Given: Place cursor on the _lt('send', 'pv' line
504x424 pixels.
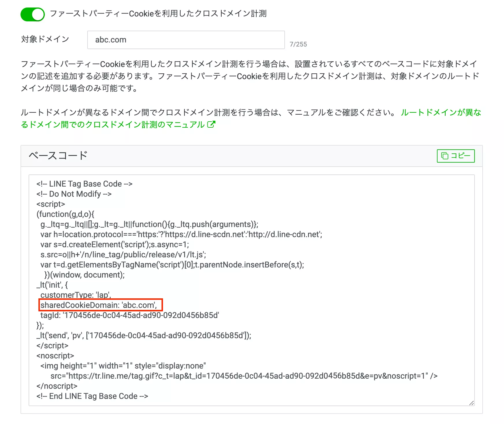Looking at the screenshot, I should [x=144, y=335].
